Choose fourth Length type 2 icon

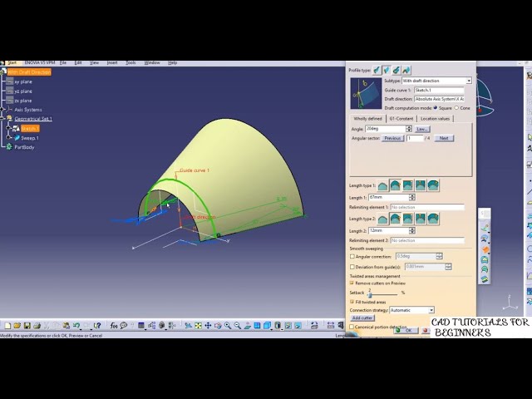point(421,219)
